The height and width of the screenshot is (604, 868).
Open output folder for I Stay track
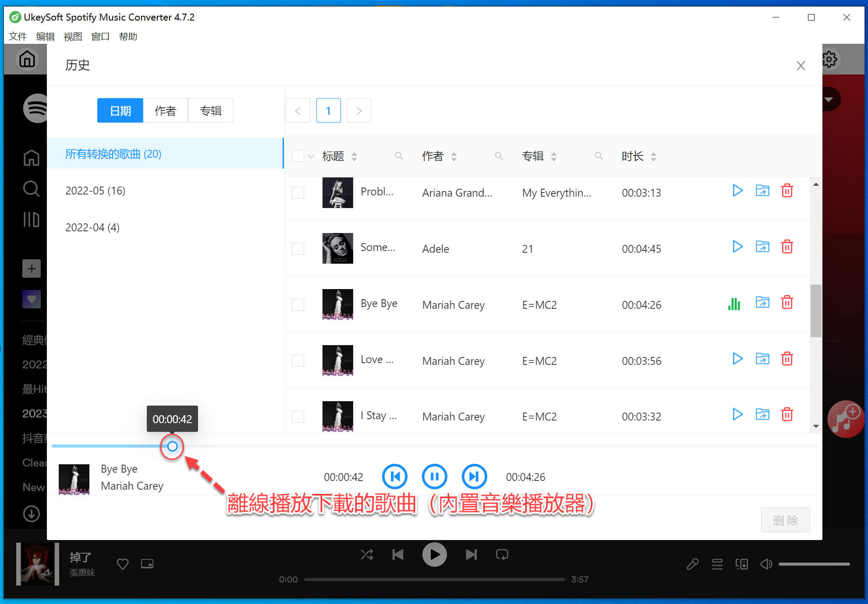tap(762, 414)
